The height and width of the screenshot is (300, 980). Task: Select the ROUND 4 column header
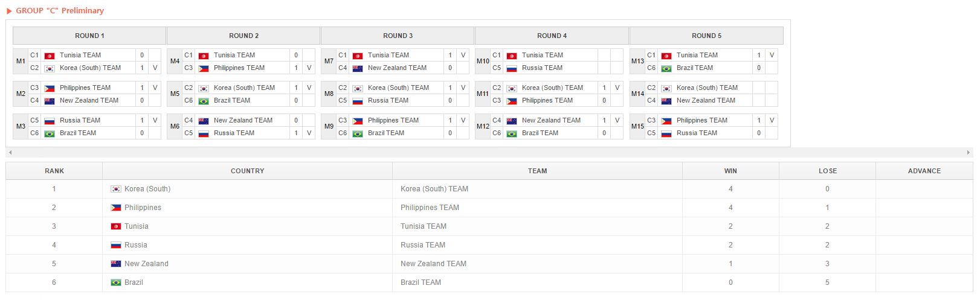(552, 36)
